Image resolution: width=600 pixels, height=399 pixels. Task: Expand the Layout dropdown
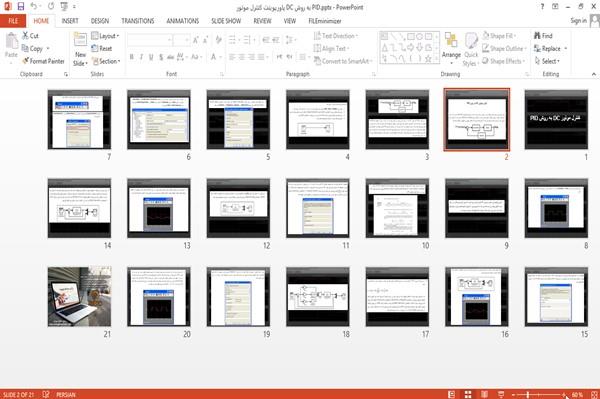[x=105, y=36]
